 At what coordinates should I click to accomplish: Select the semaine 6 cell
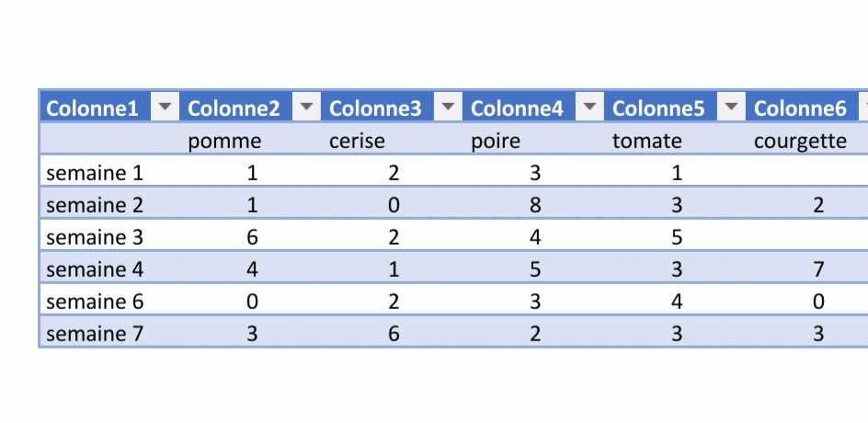coord(94,302)
